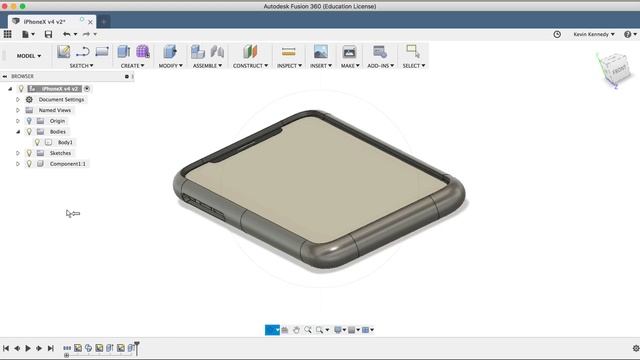Jump to timeline beginning
This screenshot has width=640, height=360.
click(6, 348)
